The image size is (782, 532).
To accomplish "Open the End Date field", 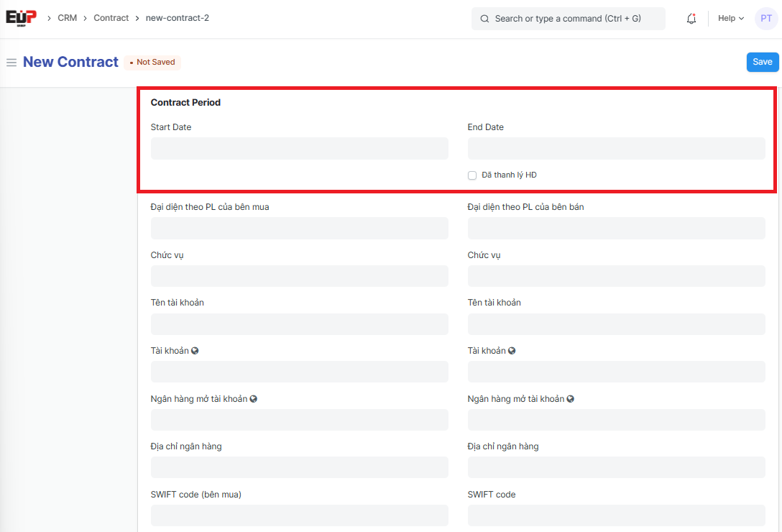I will [x=616, y=149].
